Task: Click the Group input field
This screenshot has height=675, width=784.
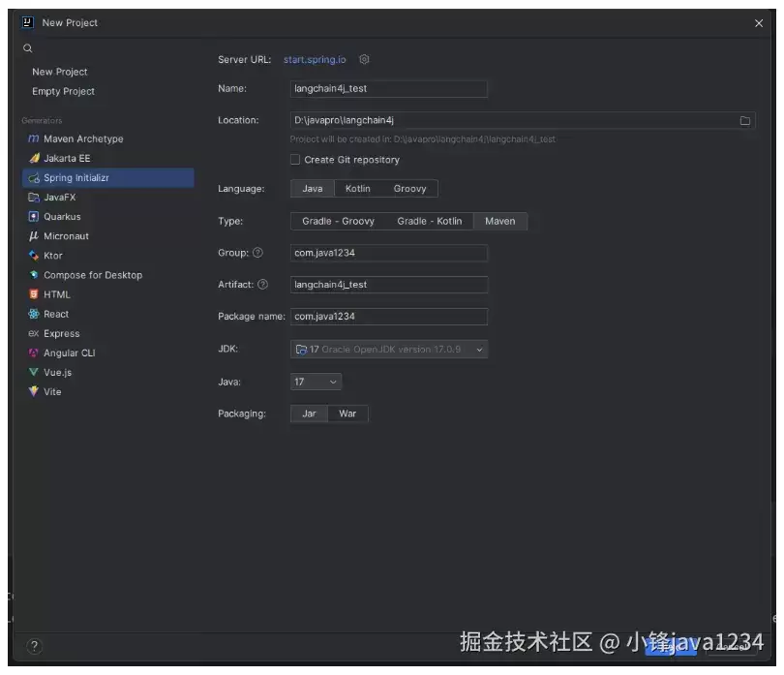Action: tap(389, 253)
